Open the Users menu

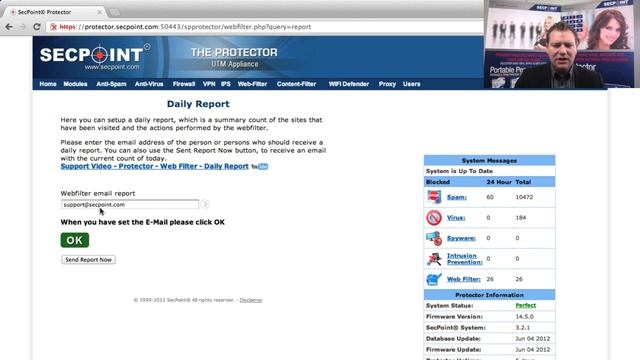pos(411,84)
